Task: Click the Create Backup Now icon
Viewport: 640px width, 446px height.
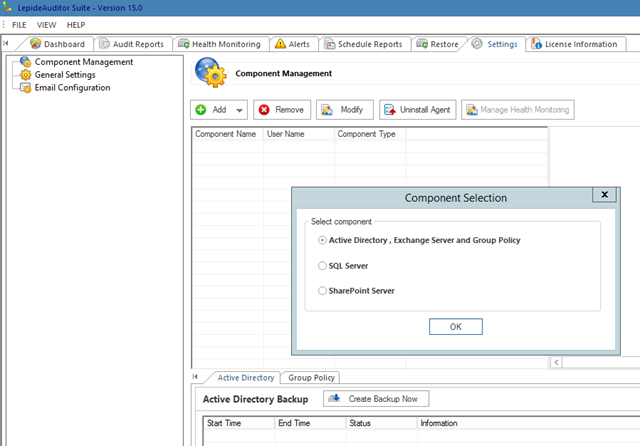Action: click(336, 399)
